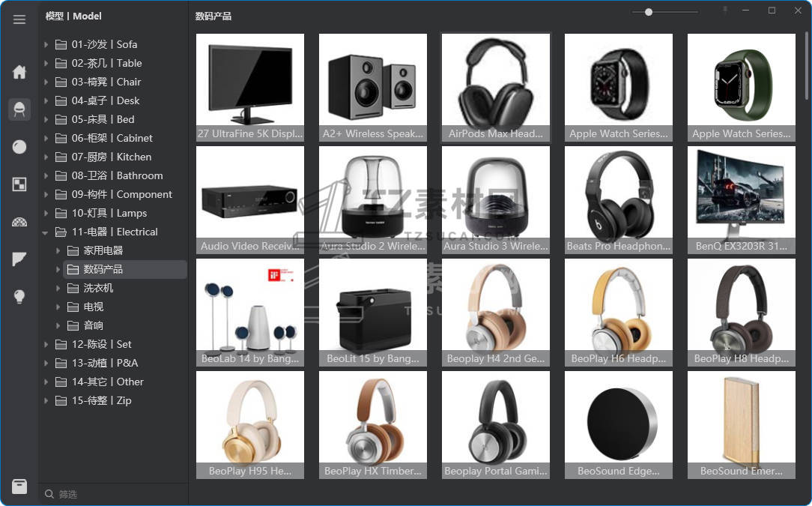Choose the BenQ EX3203R monitor thumbnail
812x506 pixels.
point(741,200)
